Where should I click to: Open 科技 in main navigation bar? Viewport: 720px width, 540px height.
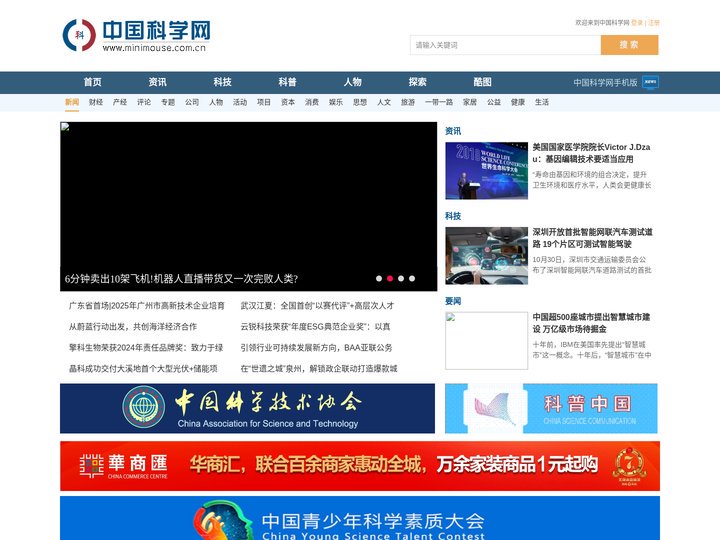(222, 82)
